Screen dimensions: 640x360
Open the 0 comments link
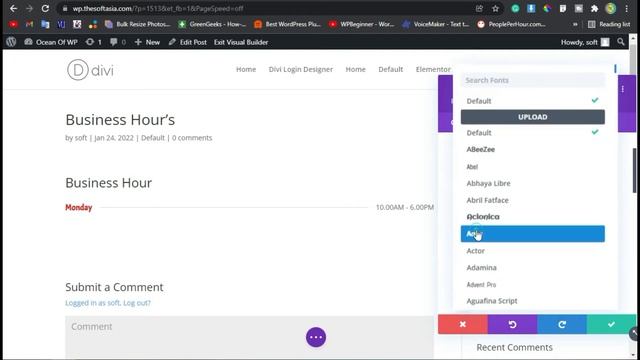pyautogui.click(x=192, y=138)
